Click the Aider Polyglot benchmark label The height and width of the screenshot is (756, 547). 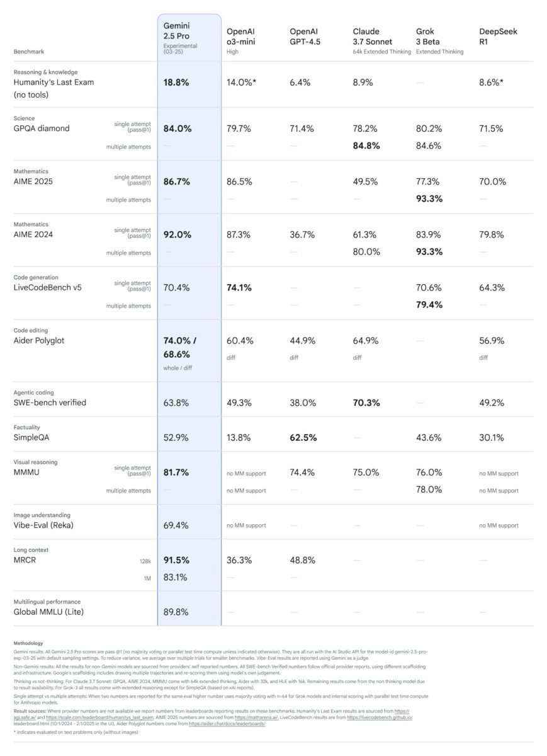(38, 341)
